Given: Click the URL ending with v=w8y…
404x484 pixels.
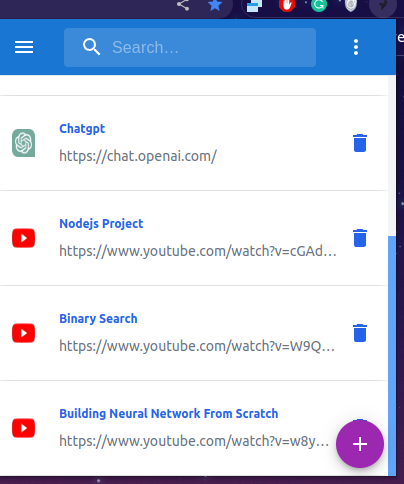Looking at the screenshot, I should [194, 441].
